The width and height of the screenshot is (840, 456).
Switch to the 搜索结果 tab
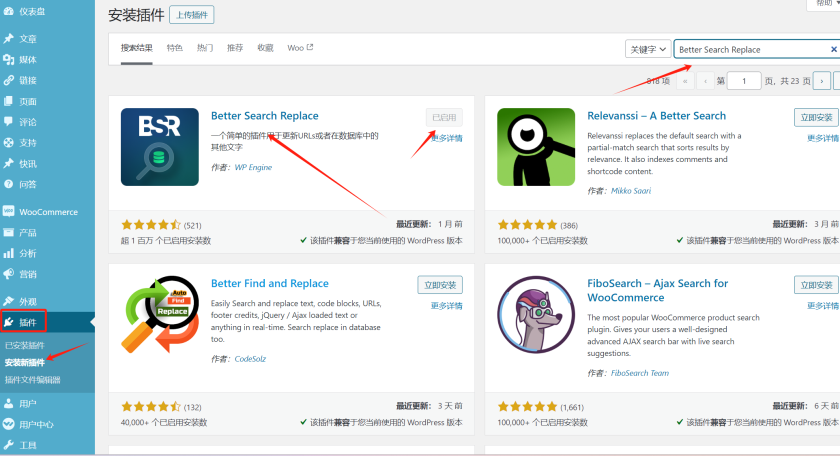point(137,48)
